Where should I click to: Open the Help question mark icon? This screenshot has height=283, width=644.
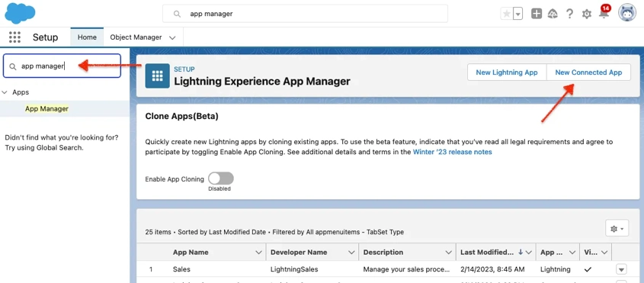[x=569, y=14]
